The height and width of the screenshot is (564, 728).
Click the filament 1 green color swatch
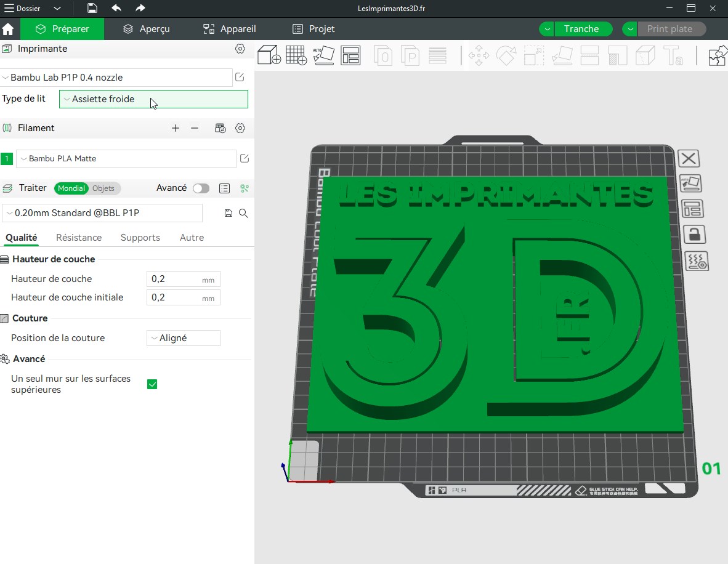(x=7, y=159)
